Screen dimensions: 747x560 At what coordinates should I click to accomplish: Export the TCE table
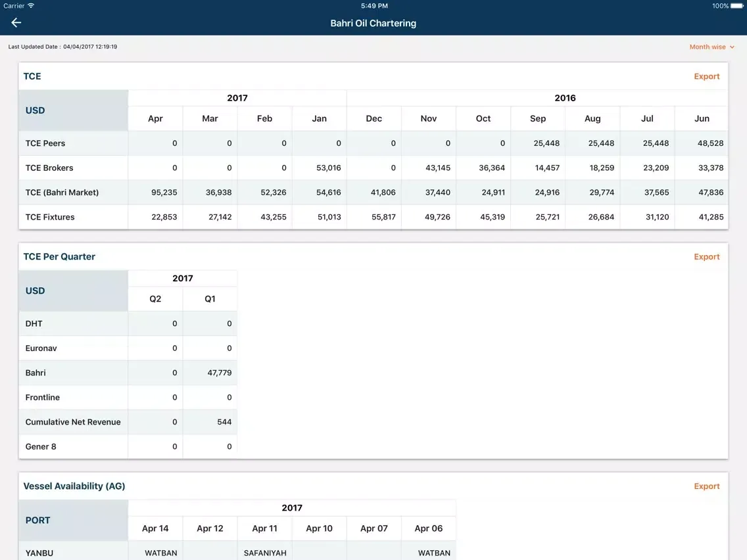click(706, 76)
